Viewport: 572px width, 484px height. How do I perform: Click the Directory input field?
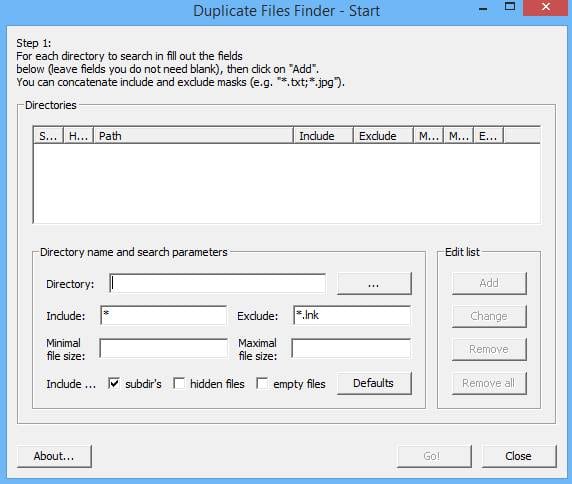pyautogui.click(x=217, y=283)
